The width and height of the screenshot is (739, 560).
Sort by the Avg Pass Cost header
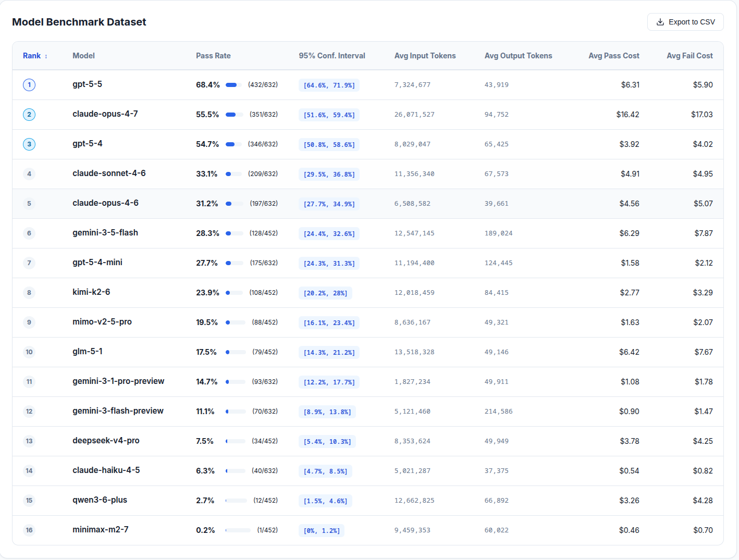614,56
